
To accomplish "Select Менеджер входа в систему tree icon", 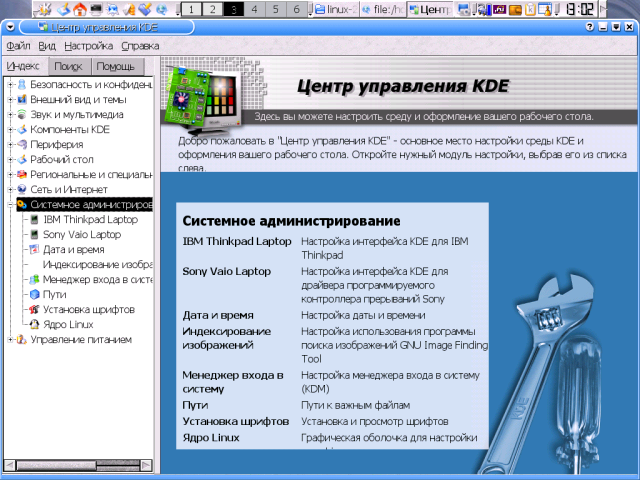I will click(x=34, y=279).
